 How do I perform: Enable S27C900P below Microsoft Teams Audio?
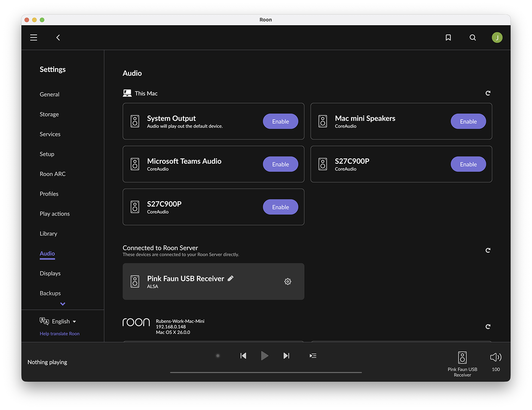click(x=281, y=207)
